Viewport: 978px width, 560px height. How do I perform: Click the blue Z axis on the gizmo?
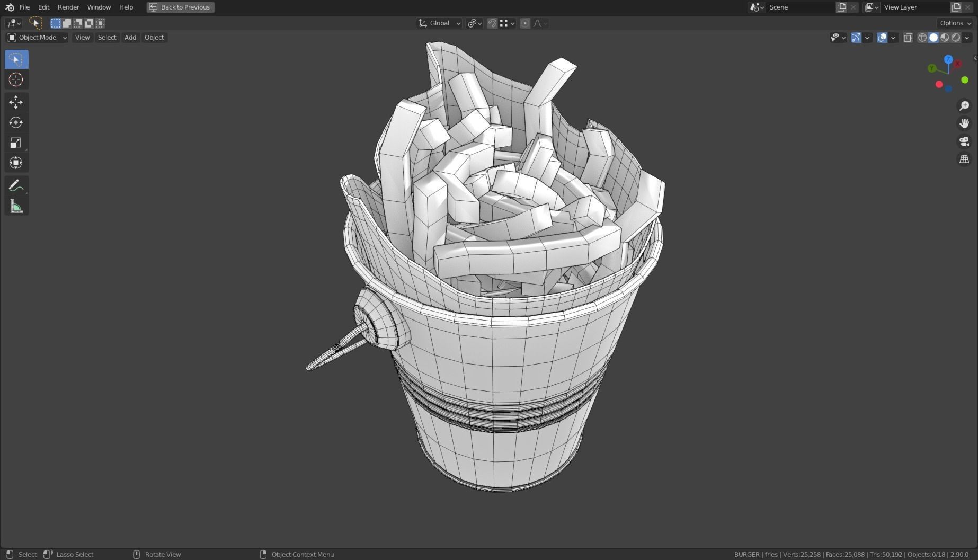point(948,59)
